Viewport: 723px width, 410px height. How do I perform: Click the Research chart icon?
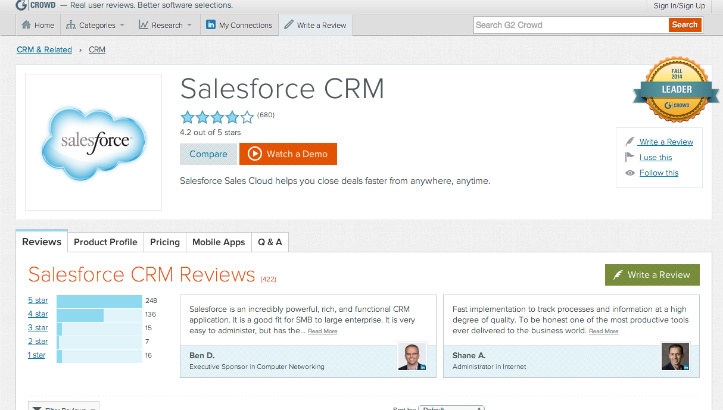click(x=143, y=25)
